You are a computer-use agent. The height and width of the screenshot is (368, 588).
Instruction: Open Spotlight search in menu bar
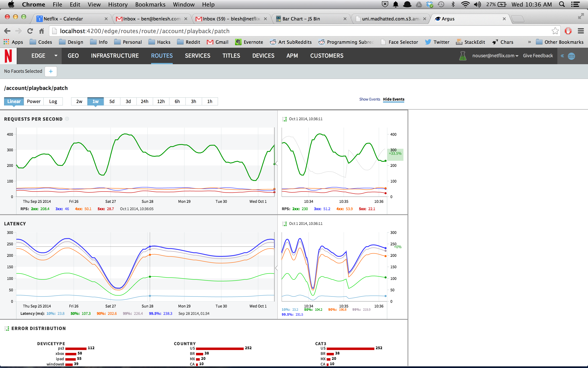click(562, 4)
